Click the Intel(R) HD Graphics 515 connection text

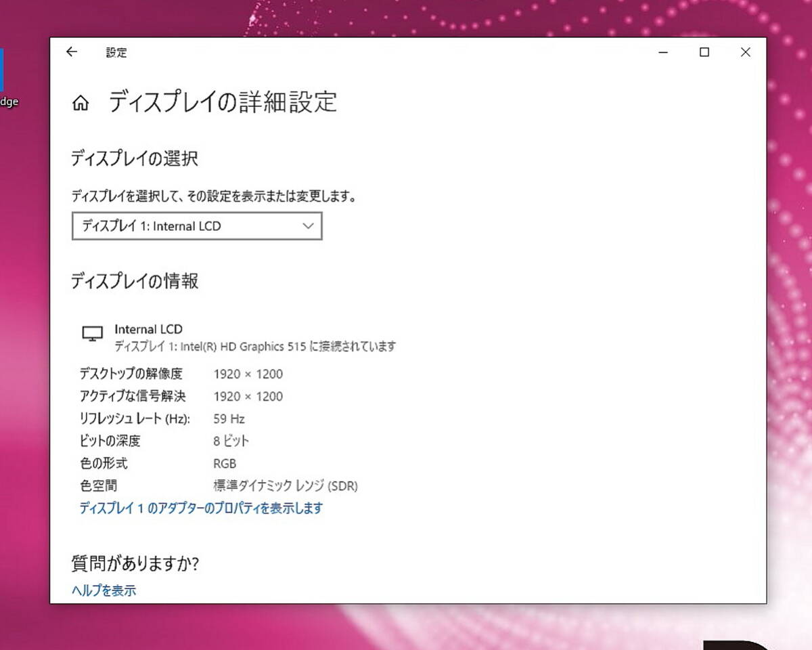pos(255,347)
